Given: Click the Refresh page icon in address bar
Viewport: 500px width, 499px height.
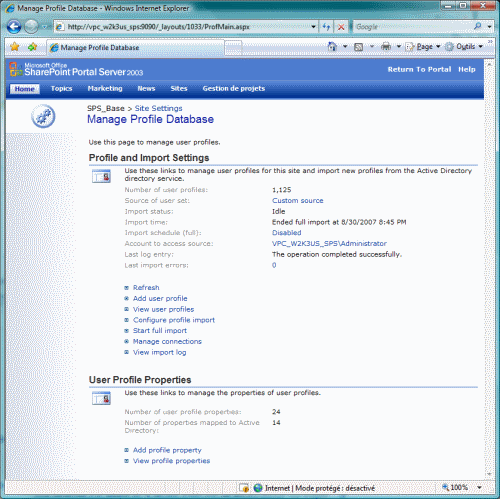Looking at the screenshot, I should [327, 27].
